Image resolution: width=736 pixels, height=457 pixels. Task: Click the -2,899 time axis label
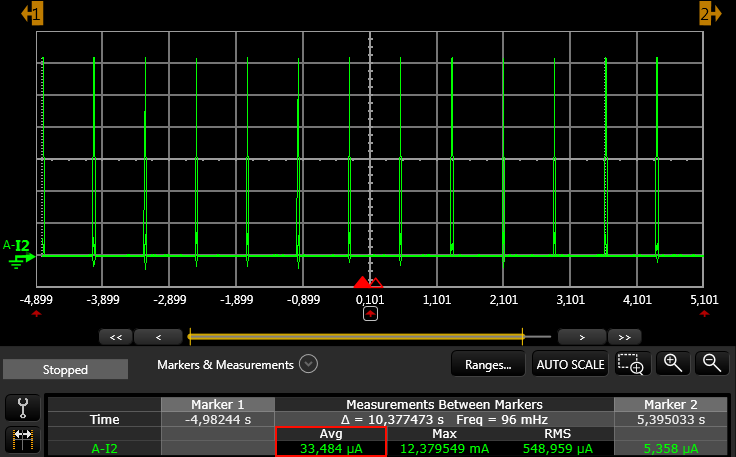170,299
